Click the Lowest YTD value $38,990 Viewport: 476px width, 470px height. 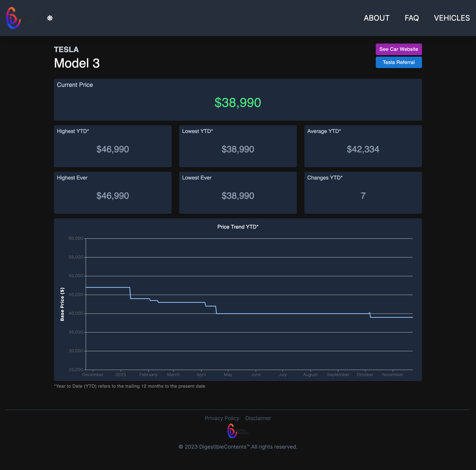pyautogui.click(x=238, y=149)
